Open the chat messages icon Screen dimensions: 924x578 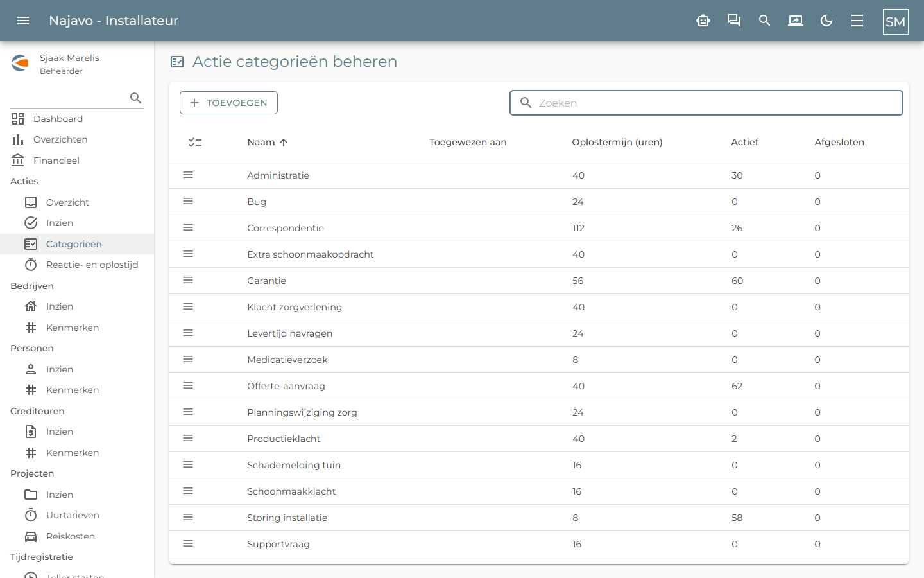pos(734,21)
